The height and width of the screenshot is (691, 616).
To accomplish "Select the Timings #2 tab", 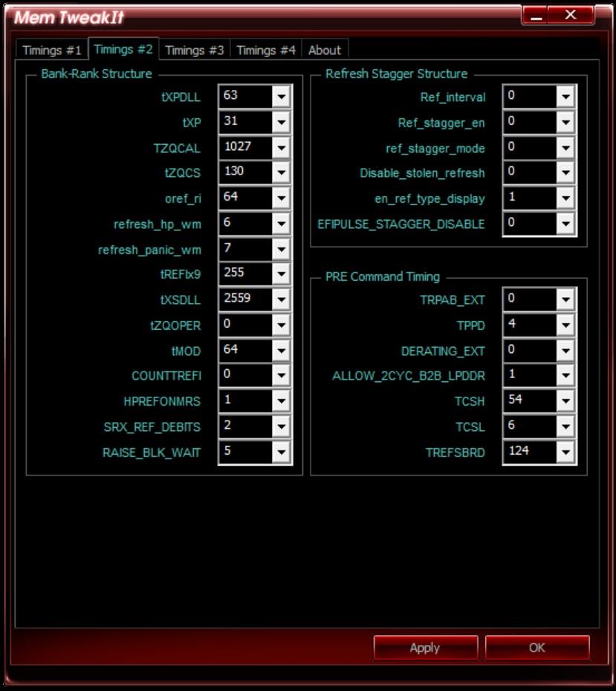I will click(123, 49).
